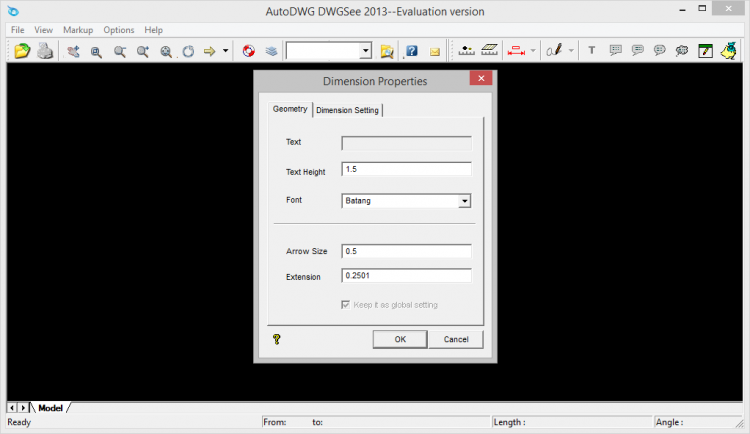This screenshot has height=434, width=750.
Task: Open the Help menu
Action: pyautogui.click(x=154, y=30)
